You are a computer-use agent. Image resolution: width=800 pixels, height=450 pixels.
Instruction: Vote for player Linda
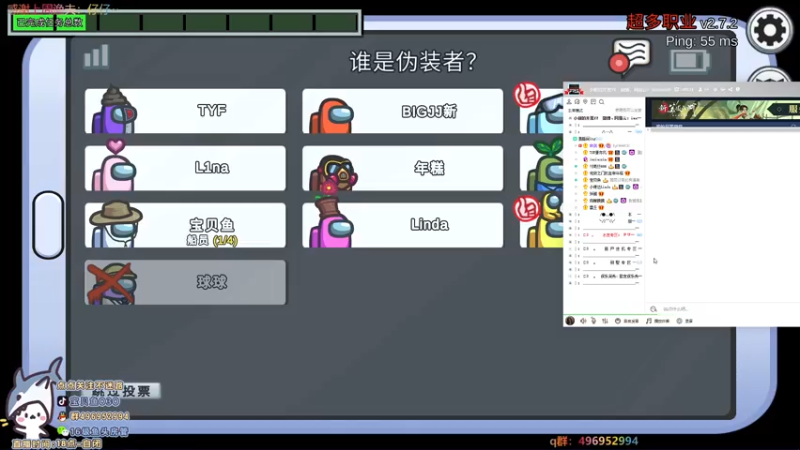(x=403, y=226)
